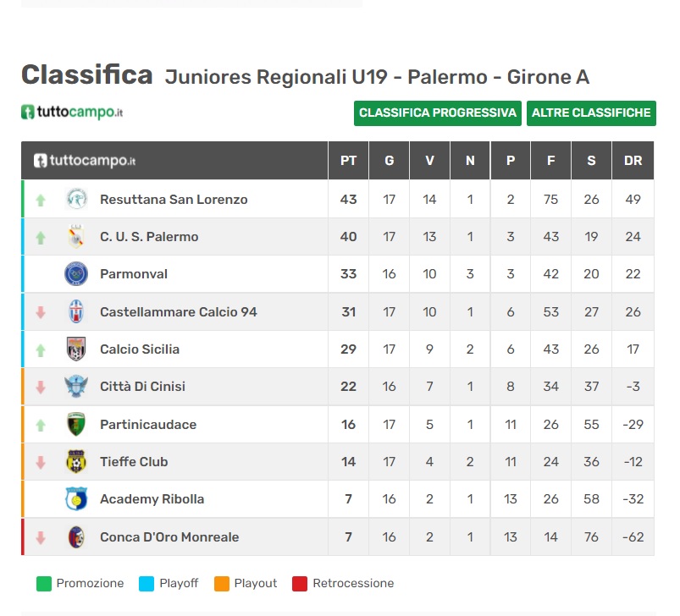680x616 pixels.
Task: Open the Altre Classifiche button
Action: coord(591,113)
